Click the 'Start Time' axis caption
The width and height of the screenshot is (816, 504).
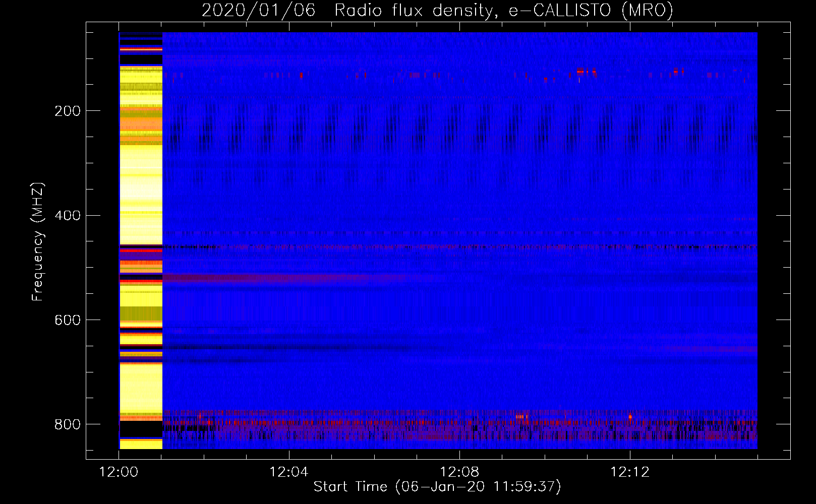click(437, 486)
